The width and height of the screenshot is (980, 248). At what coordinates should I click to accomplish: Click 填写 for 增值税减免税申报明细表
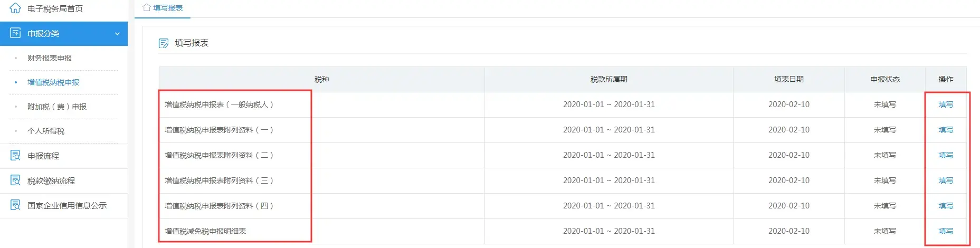(x=945, y=231)
